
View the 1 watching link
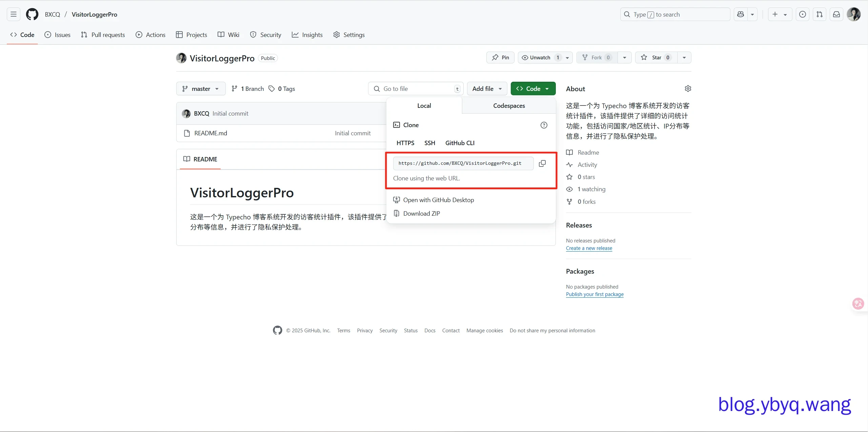(586, 189)
